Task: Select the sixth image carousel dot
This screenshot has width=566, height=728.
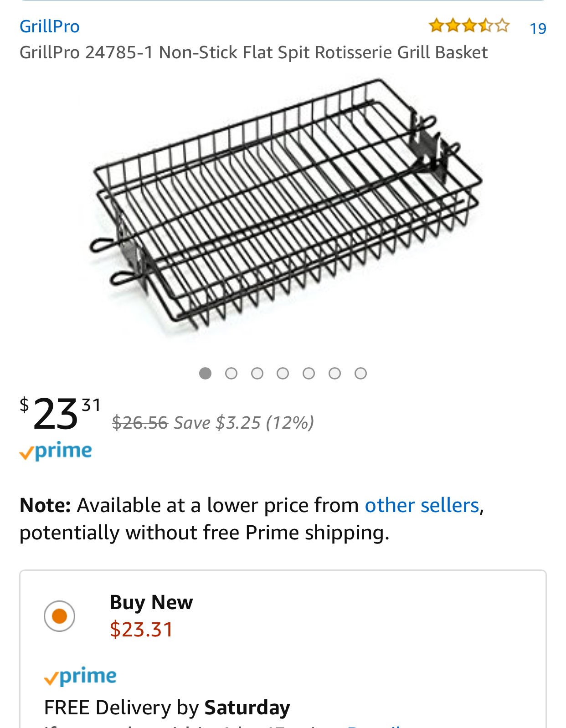Action: pos(334,374)
